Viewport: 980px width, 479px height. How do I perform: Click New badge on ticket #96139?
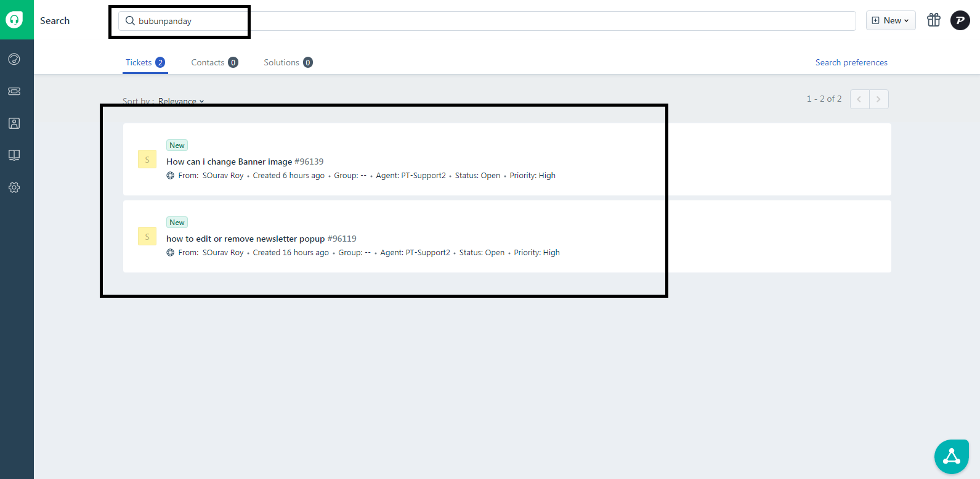[x=177, y=145]
